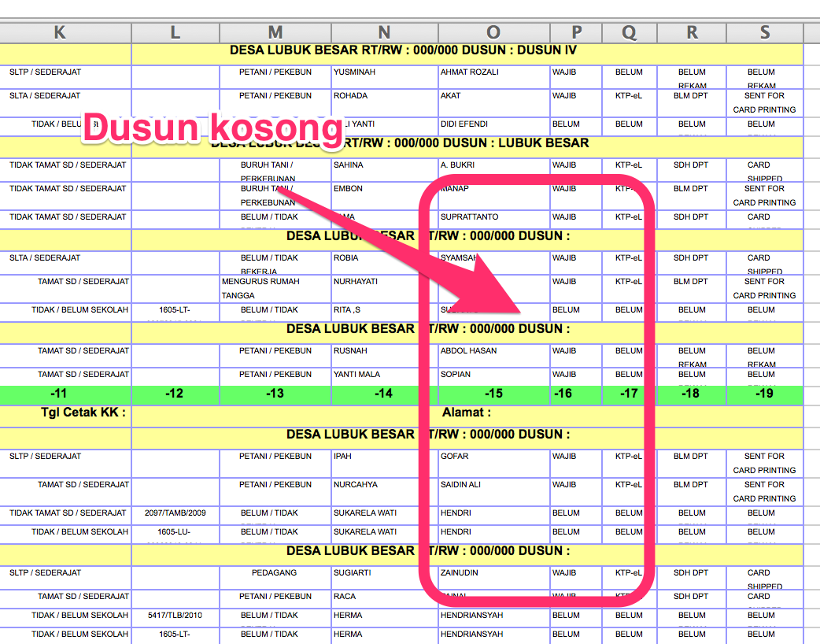This screenshot has width=820, height=644.
Task: Select column M header
Action: click(275, 32)
